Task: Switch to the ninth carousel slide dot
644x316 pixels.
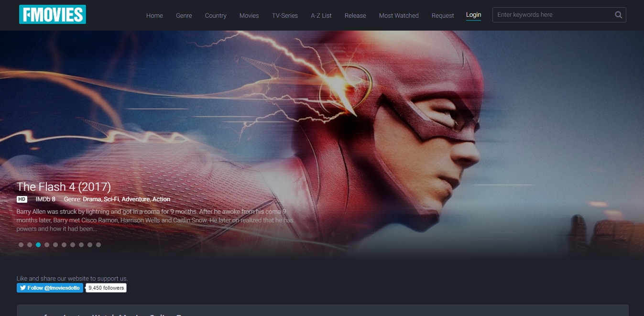Action: [x=90, y=245]
